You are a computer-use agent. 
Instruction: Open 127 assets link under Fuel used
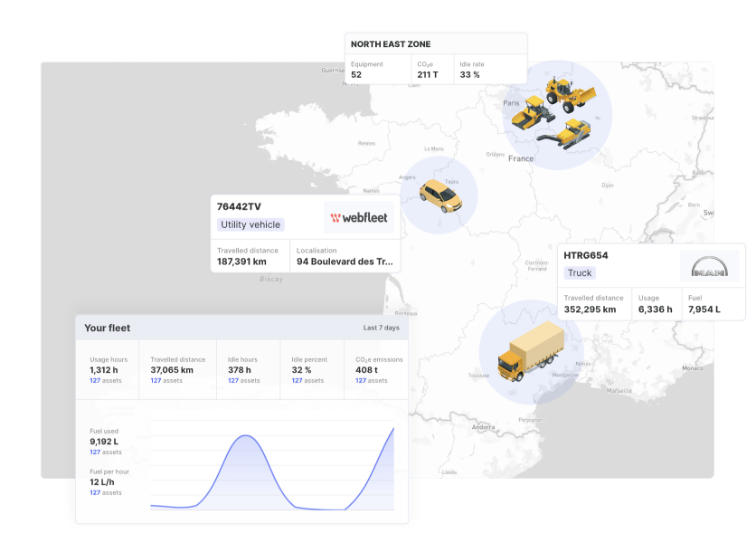(x=105, y=452)
